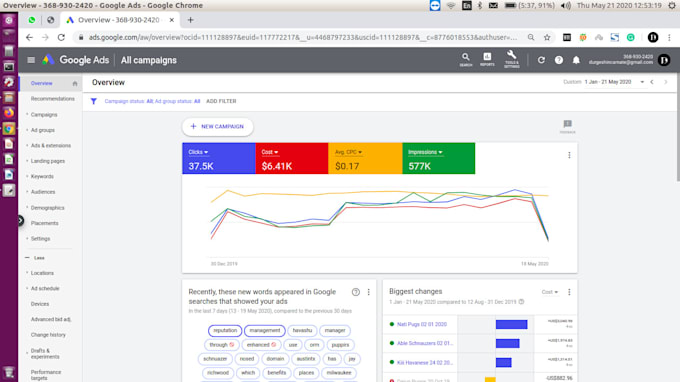Viewport: 680px width, 382px height.
Task: Select the milwaukee word chip
Action: pos(339,372)
